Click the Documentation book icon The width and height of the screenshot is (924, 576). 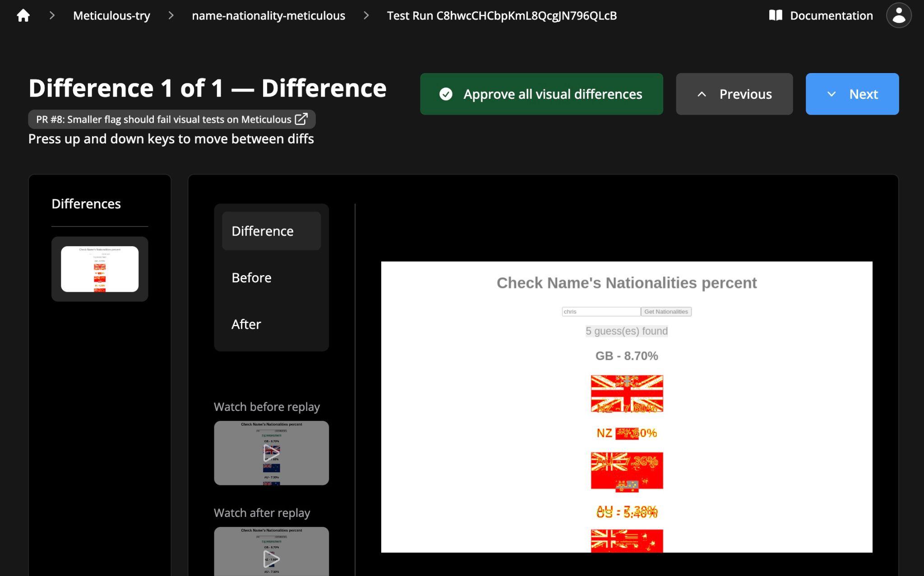(775, 16)
